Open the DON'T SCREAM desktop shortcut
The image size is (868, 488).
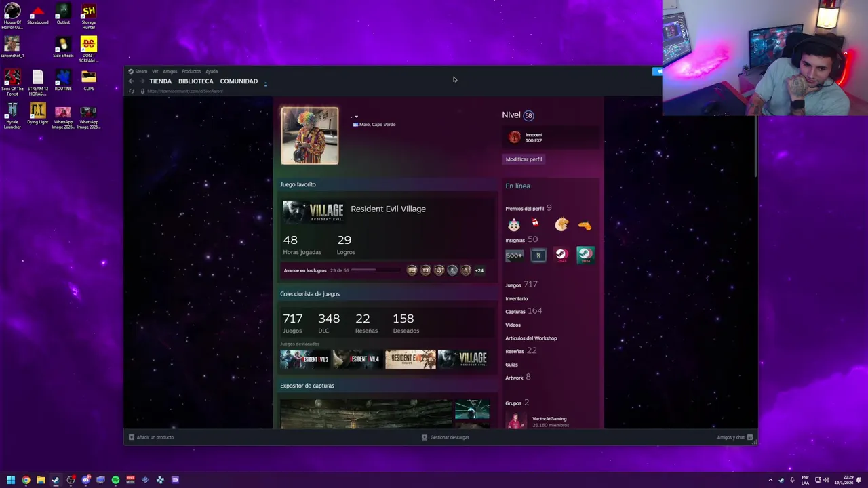[89, 50]
